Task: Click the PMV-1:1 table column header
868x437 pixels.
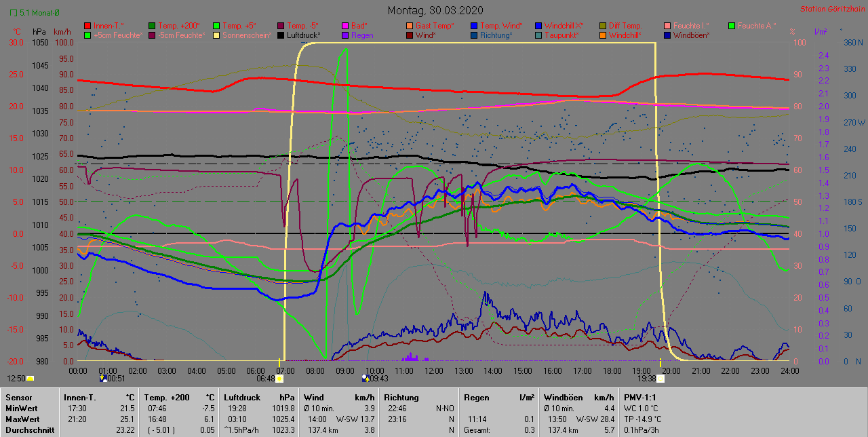Action: coord(642,397)
